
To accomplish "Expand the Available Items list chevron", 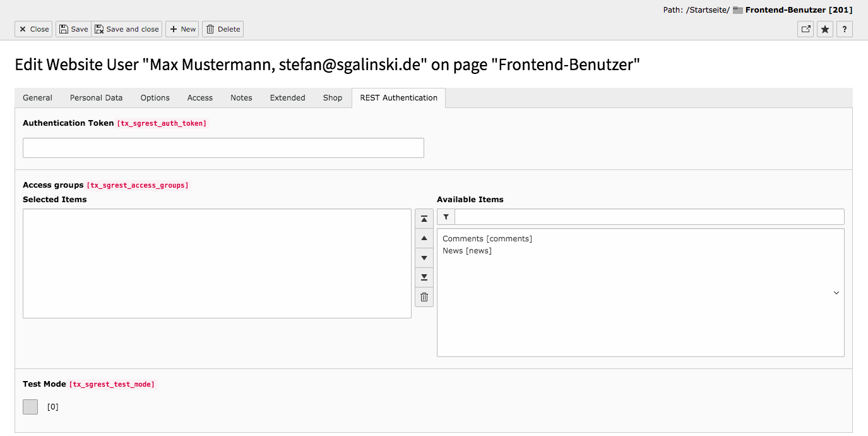I will 836,293.
